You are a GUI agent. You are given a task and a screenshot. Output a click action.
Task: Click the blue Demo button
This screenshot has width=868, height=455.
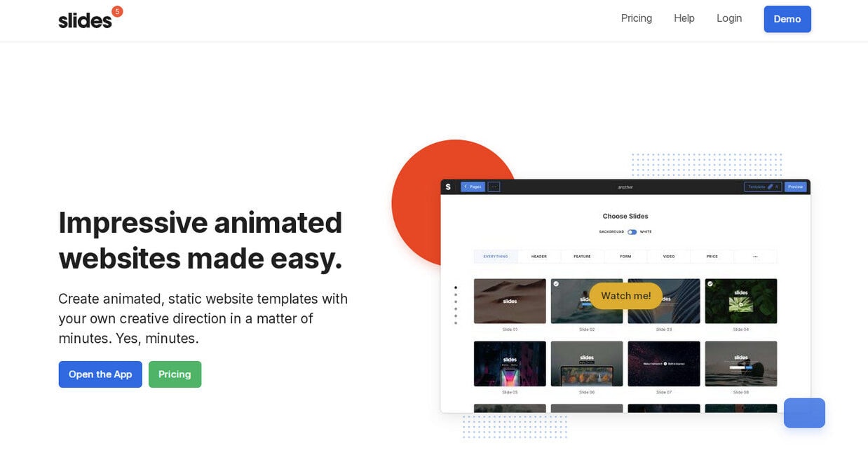click(787, 19)
